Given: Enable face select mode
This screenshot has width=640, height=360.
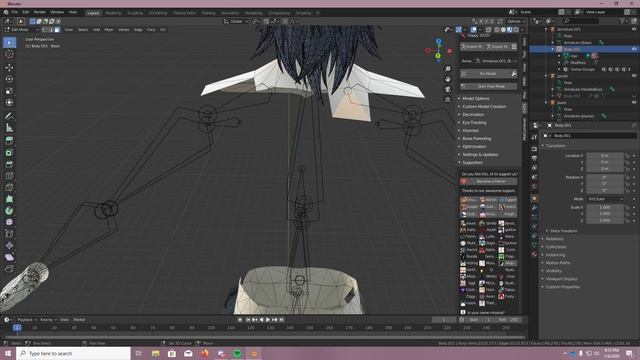Looking at the screenshot, I should [x=57, y=30].
